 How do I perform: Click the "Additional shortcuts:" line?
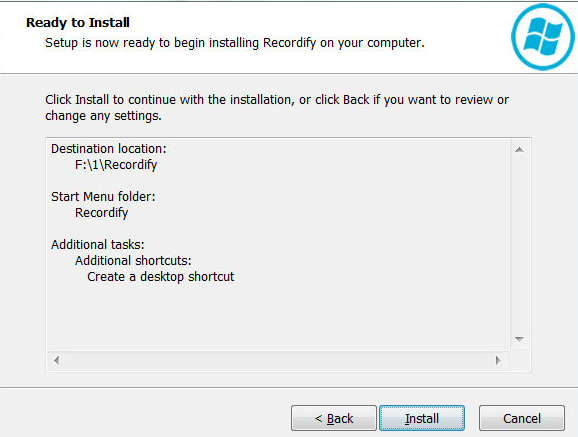pos(133,261)
